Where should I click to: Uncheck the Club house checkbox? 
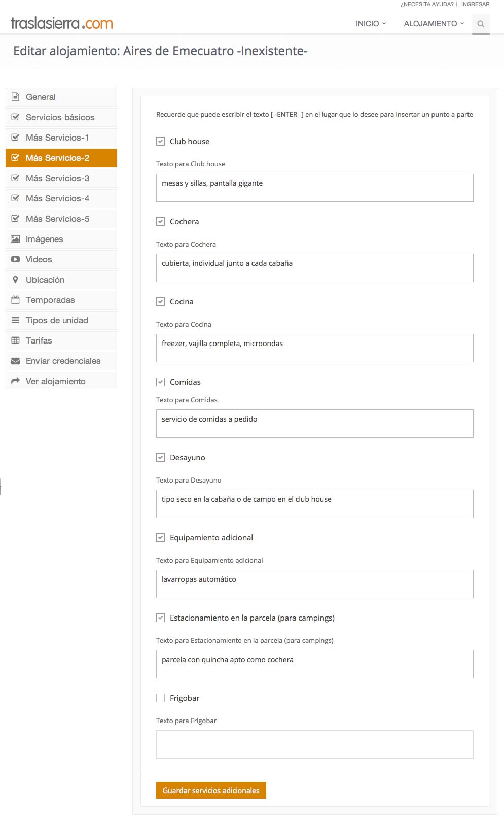161,142
